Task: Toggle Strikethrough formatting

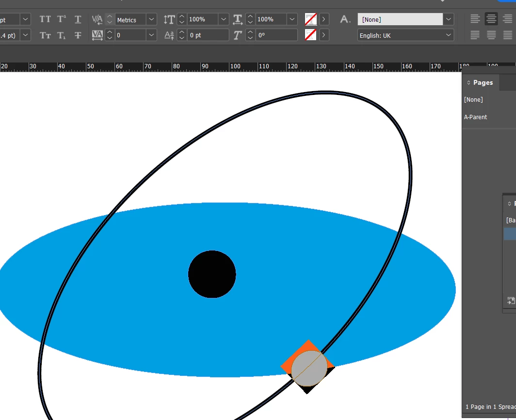Action: (x=78, y=35)
